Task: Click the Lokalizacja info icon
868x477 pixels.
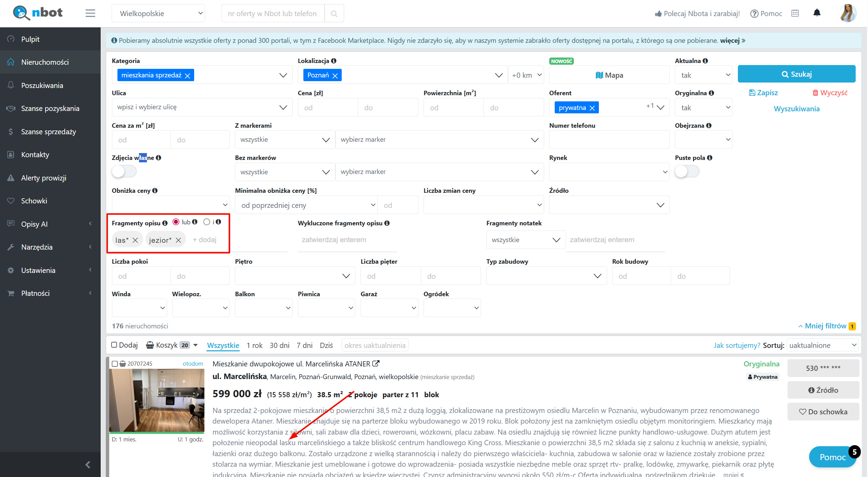Action: click(334, 61)
